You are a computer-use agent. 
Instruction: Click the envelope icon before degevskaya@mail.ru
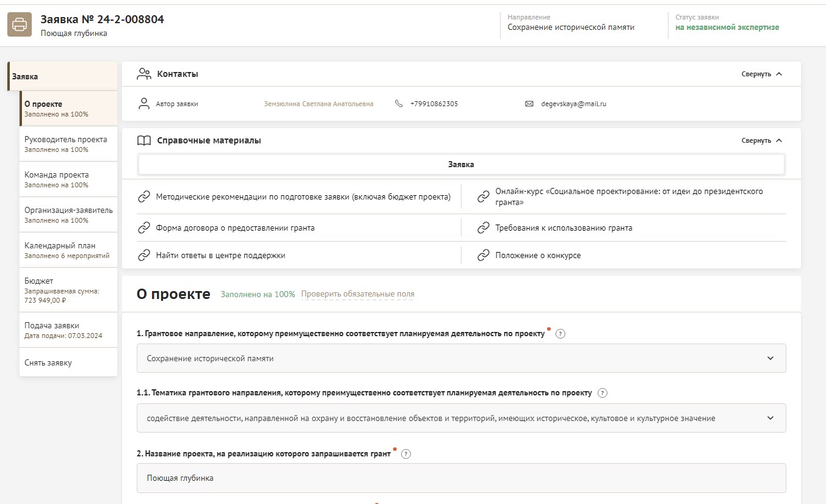529,104
